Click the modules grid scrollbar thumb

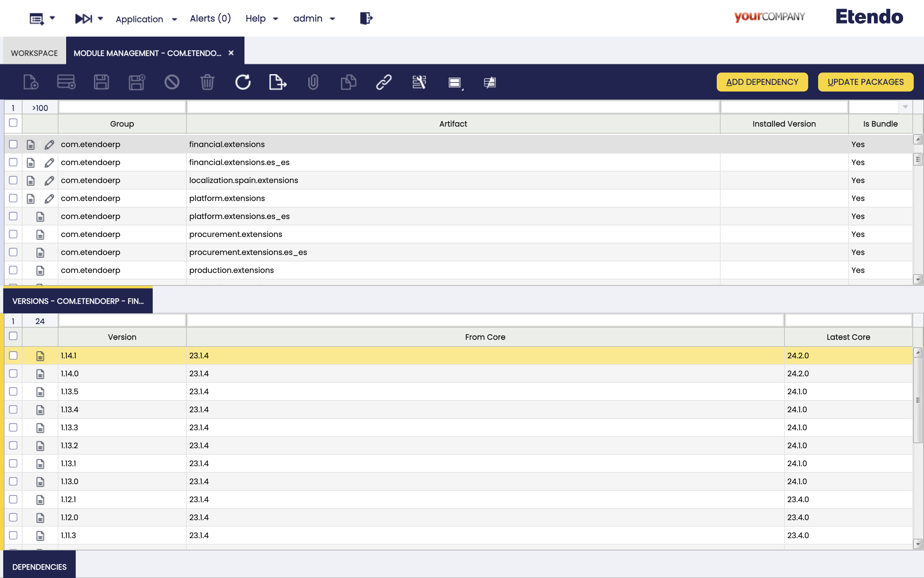[918, 159]
